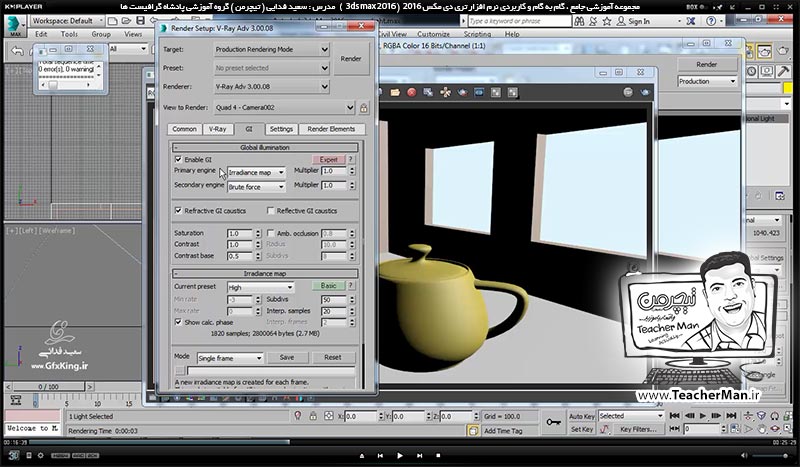
Task: Go to end frame in transport controls
Action: (731, 416)
